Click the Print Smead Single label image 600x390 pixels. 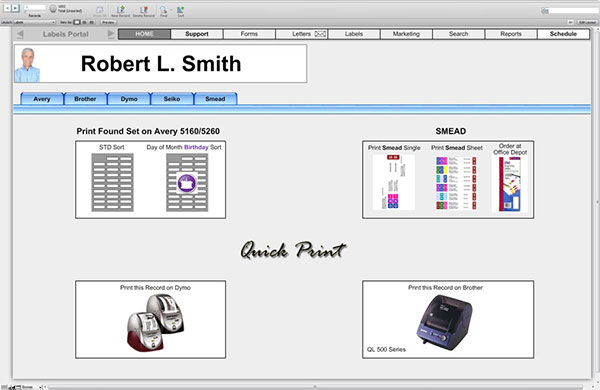click(394, 182)
